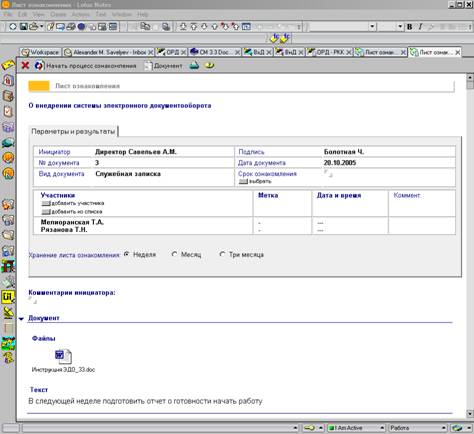Click the Italic I formatting icon
This screenshot has width=474, height=434.
click(x=420, y=27)
